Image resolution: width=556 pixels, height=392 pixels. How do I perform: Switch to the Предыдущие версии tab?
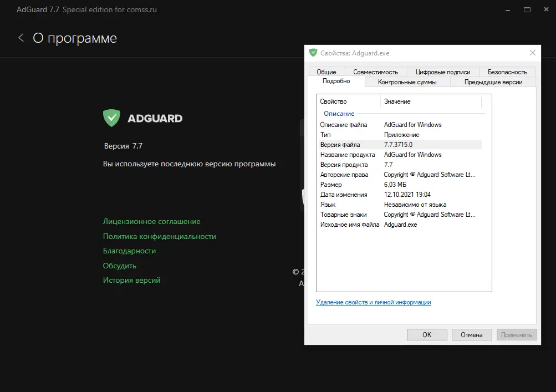[493, 82]
